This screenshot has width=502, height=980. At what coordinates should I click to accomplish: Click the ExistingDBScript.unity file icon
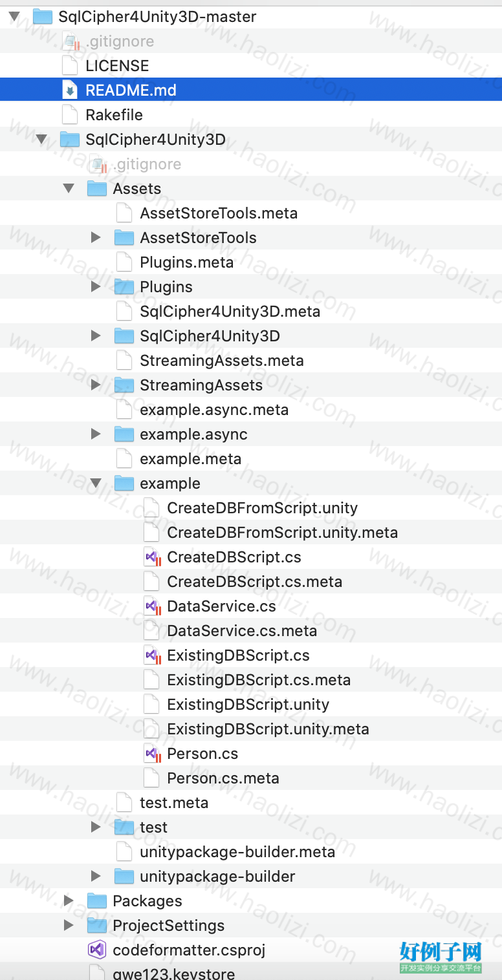(x=151, y=705)
